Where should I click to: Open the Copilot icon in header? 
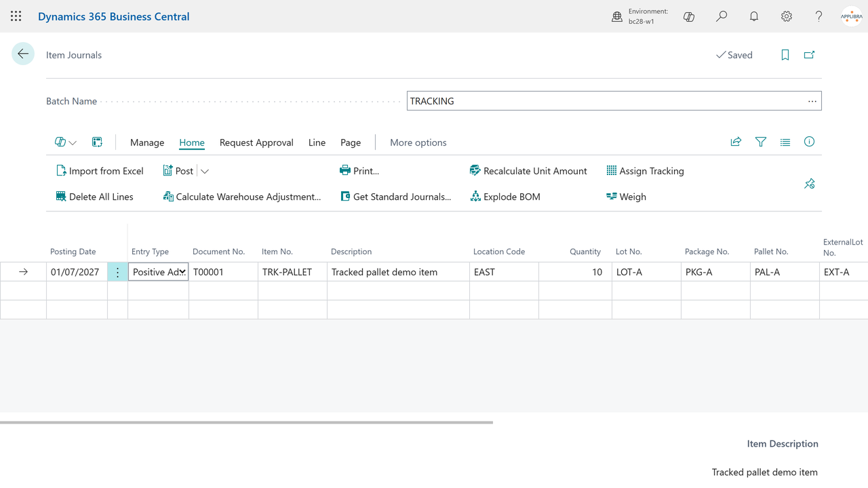point(689,16)
